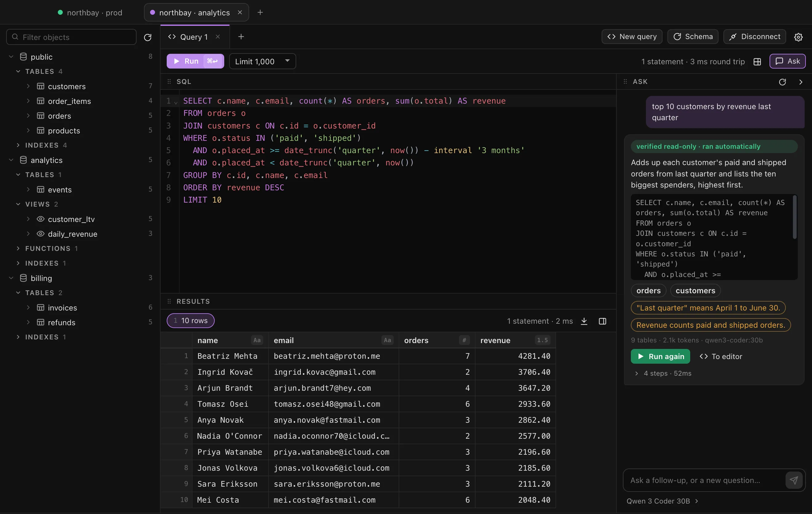Switch to northbay prod connection tab
This screenshot has width=812, height=514.
point(90,13)
